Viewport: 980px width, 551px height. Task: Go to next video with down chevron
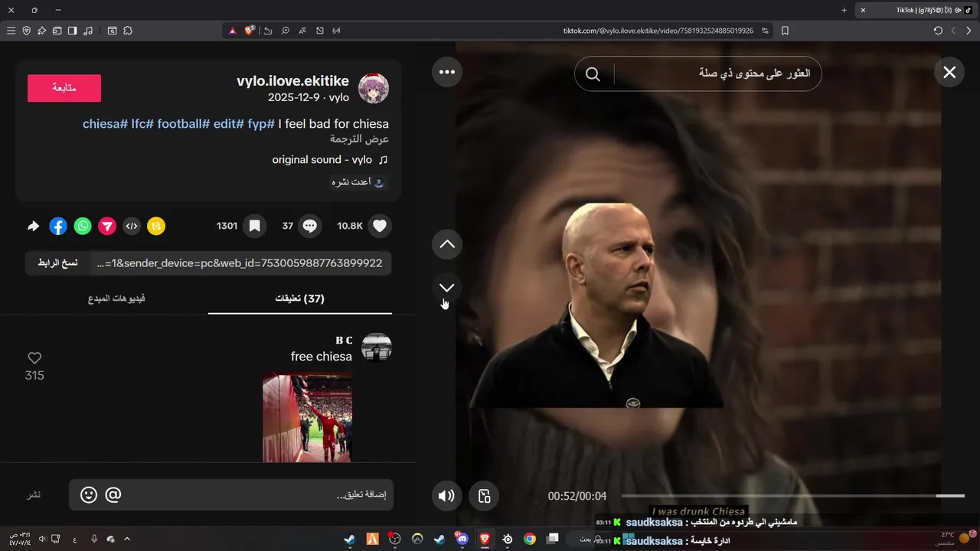tap(447, 287)
